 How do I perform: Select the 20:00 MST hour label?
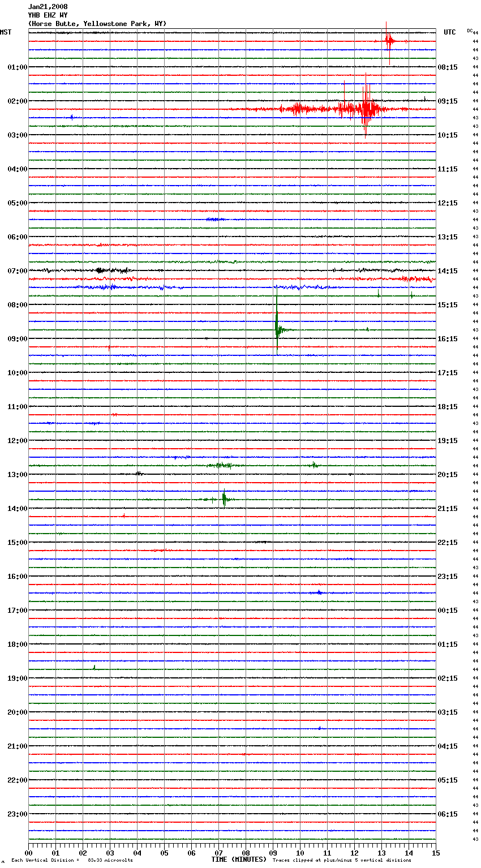[17, 712]
